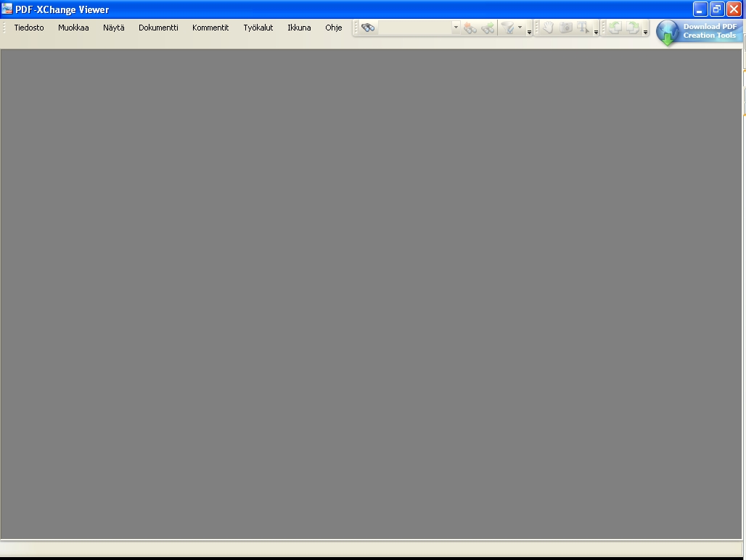Open the rotate toolbar overflow options arrow
The height and width of the screenshot is (560, 746).
coord(645,32)
